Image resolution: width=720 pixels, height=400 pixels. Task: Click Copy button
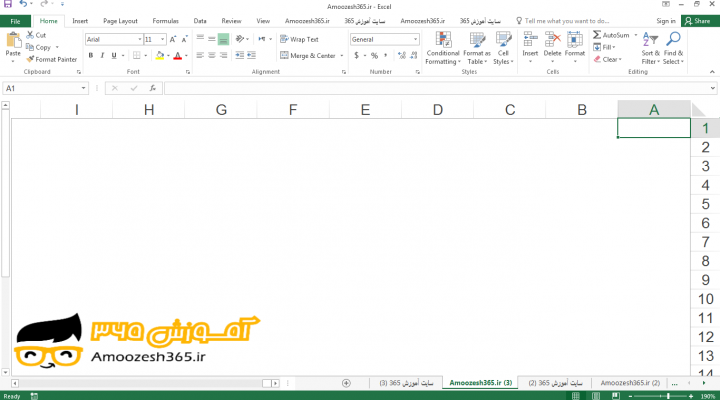click(39, 47)
